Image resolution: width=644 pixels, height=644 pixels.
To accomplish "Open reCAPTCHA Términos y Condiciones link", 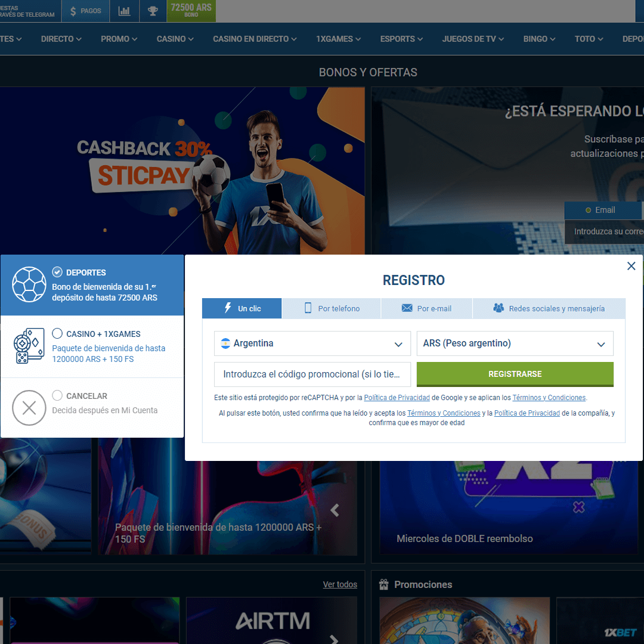I will pos(549,398).
